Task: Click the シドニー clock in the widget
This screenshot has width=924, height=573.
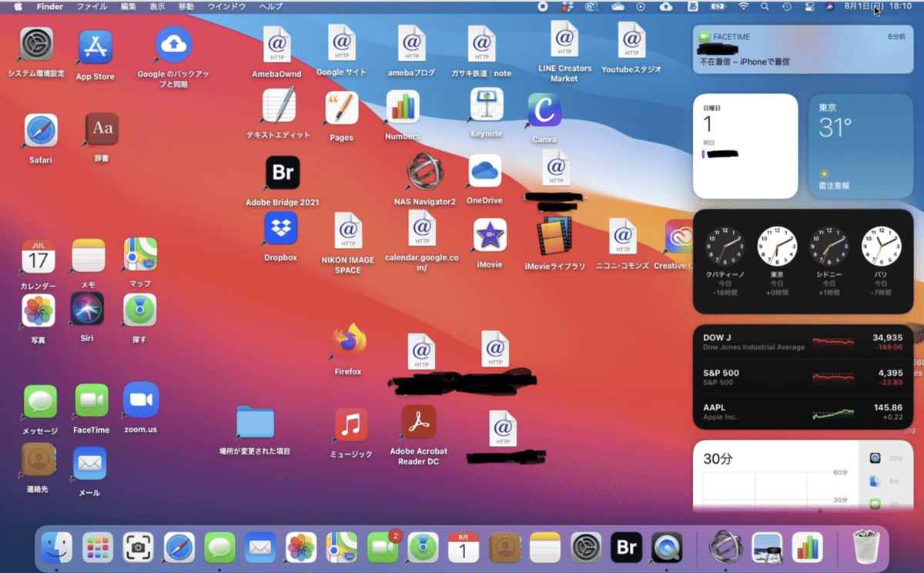Action: [x=830, y=246]
